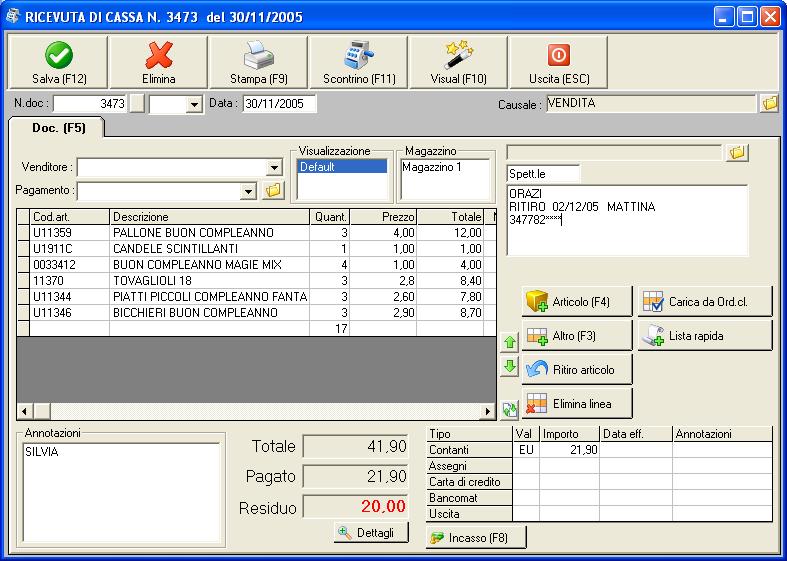Screen dimensions: 787x561
Task: Select row TOVAGLIOLI 18
Action: pyautogui.click(x=256, y=281)
